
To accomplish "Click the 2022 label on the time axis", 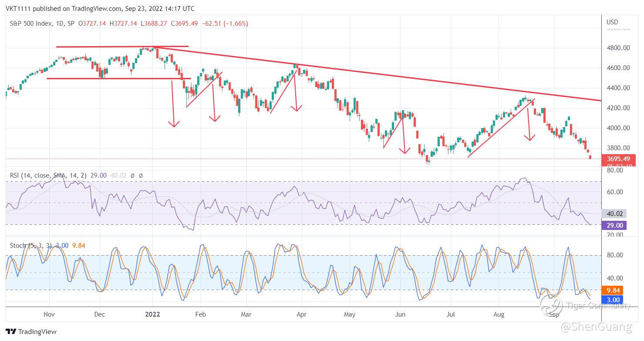I will click(x=153, y=314).
